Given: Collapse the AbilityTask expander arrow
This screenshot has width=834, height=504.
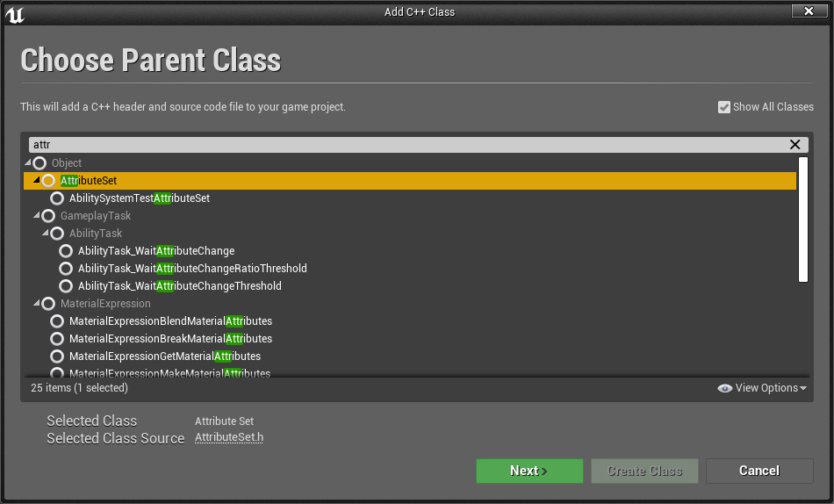Looking at the screenshot, I should (x=46, y=233).
